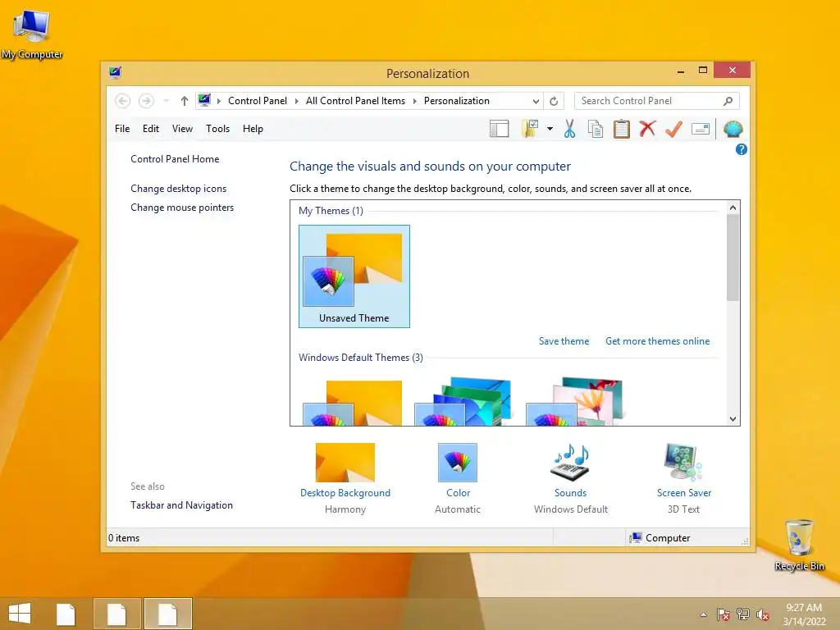
Task: Open the Edit menu
Action: (151, 129)
